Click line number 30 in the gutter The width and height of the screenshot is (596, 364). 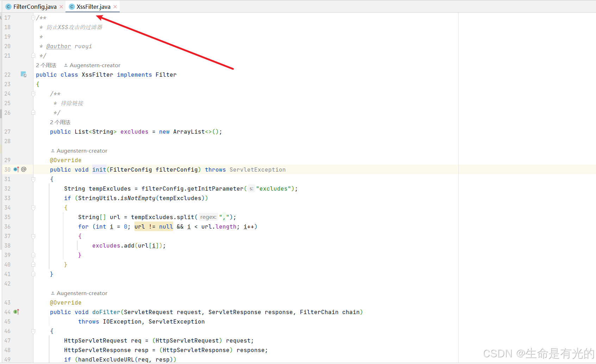click(x=7, y=170)
